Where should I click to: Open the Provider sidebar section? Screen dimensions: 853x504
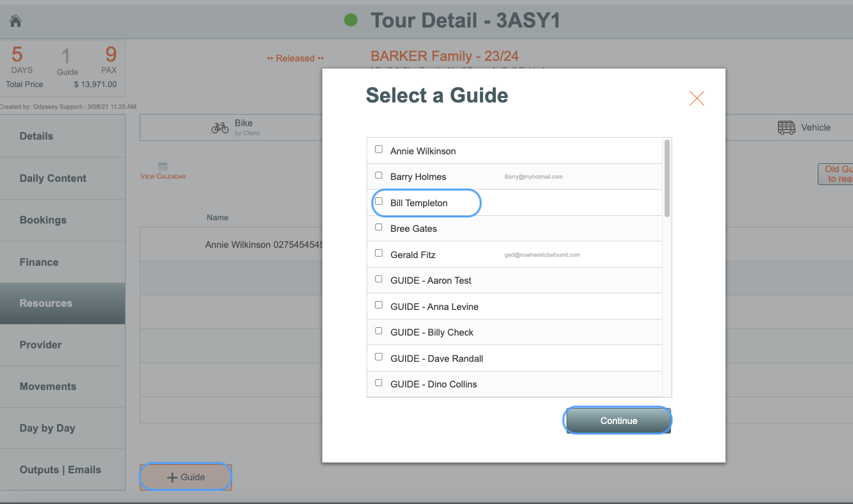[62, 345]
